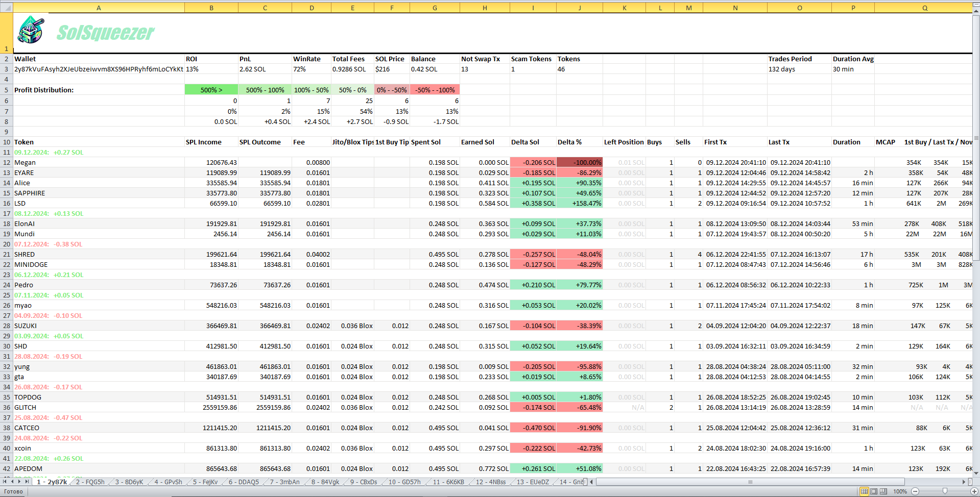This screenshot has height=497, width=980.
Task: Open sheet tab 2 - FQG5h
Action: 90,482
